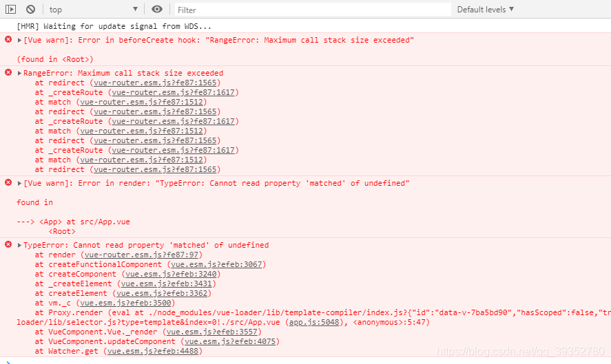Open Vue._render link vue.esm.js?efeb:3557
The width and height of the screenshot is (611, 364).
pos(212,332)
